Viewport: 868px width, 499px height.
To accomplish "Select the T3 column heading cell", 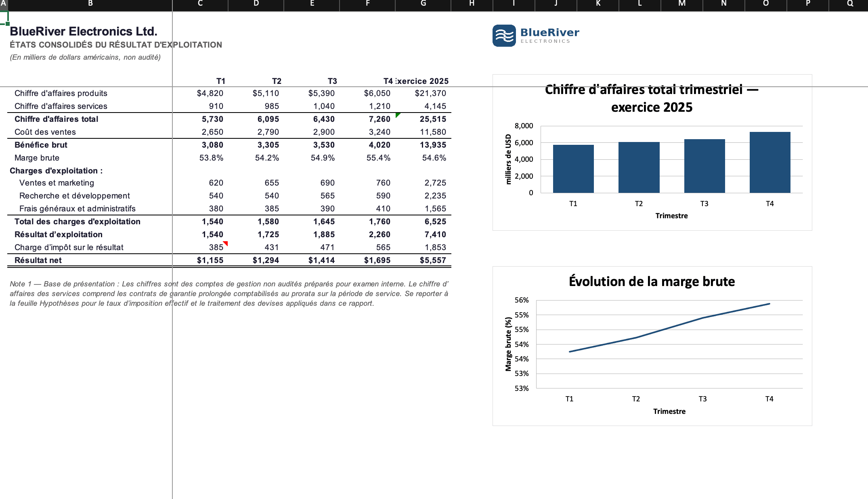I will (x=312, y=81).
